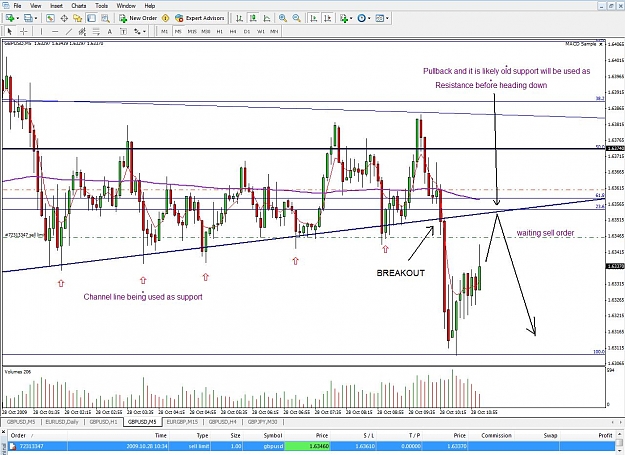The width and height of the screenshot is (625, 455).
Task: Open the Window menu
Action: coord(126,6)
